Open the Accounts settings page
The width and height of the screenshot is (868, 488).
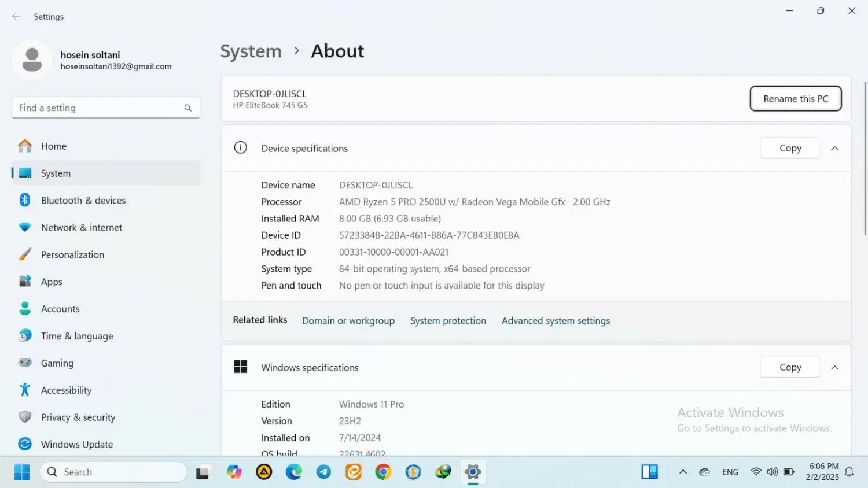[x=60, y=309]
